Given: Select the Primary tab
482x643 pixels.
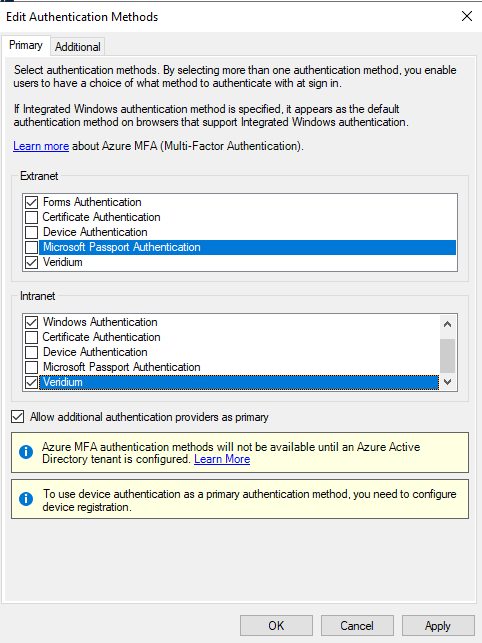Looking at the screenshot, I should (x=26, y=45).
